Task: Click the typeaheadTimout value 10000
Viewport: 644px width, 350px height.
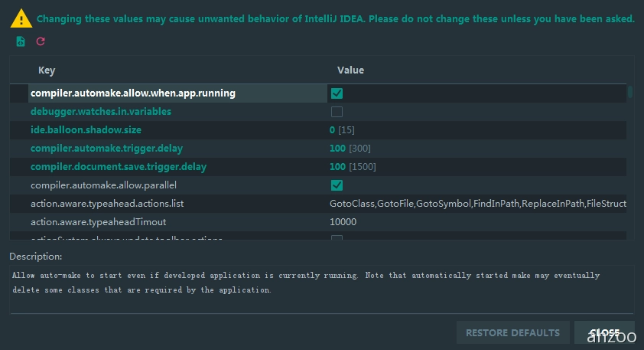Action: [343, 222]
